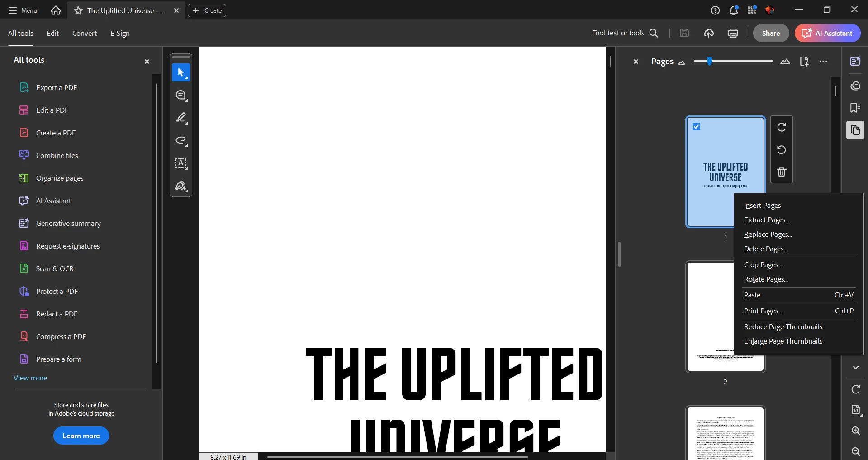Open the Convert tab
The width and height of the screenshot is (868, 460).
[x=85, y=33]
